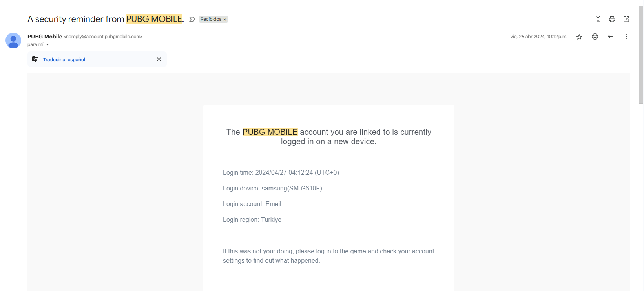644x291 pixels.
Task: Click the headline about a new device login
Action: coord(329,137)
